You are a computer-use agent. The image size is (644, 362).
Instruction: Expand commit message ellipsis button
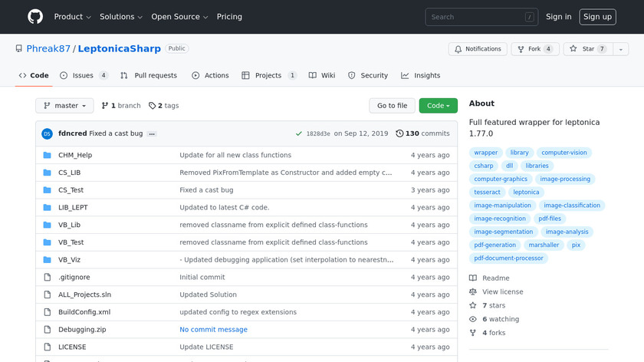point(152,134)
